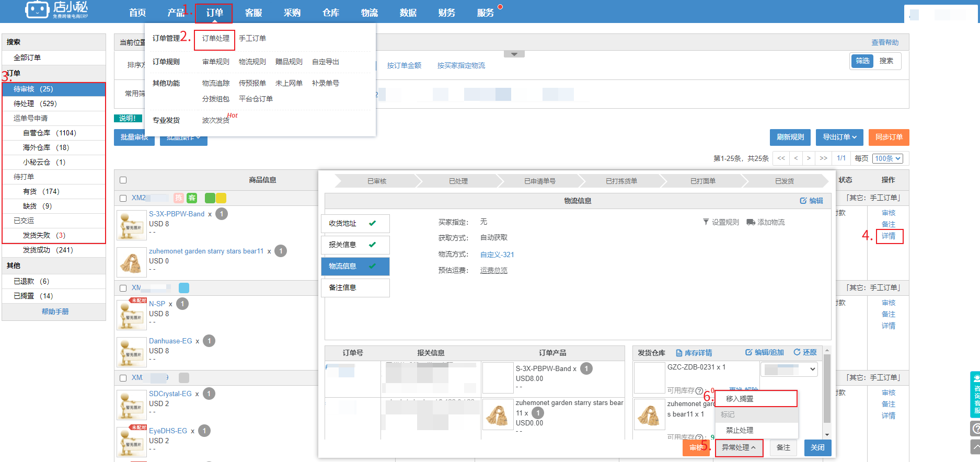Click the help question icon at right edge
The image size is (980, 462).
click(x=975, y=429)
